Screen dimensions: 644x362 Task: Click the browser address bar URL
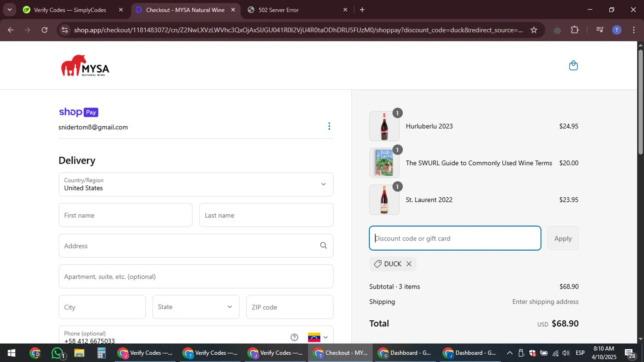pos(298,30)
